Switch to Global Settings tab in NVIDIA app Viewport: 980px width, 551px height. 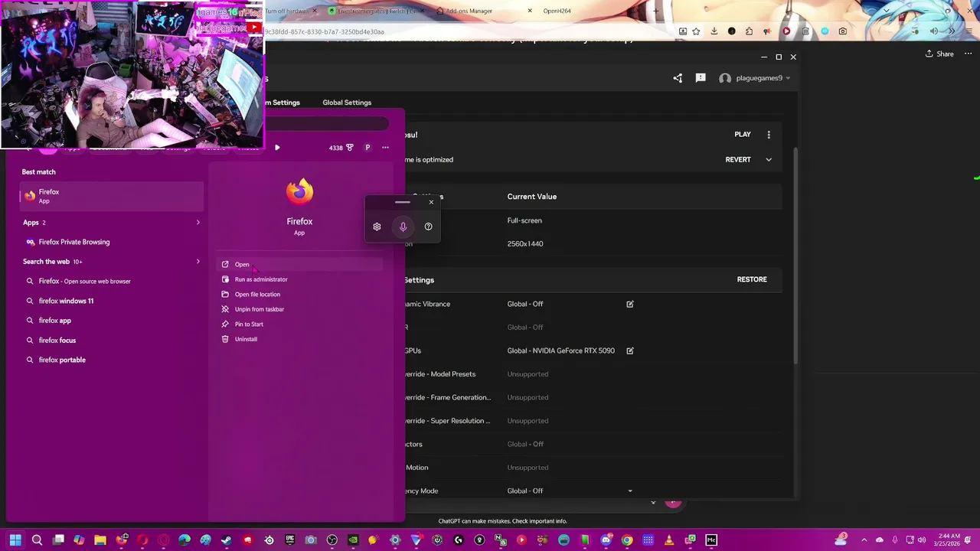pos(347,103)
